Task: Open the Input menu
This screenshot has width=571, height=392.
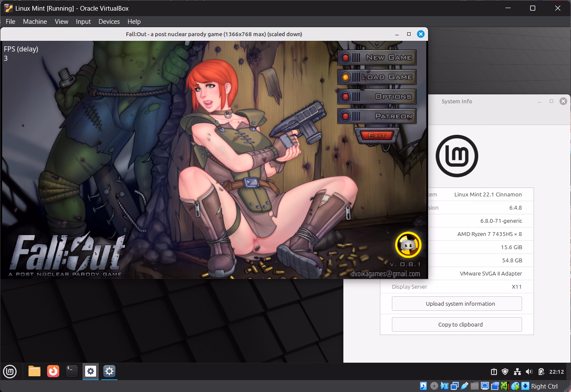Action: [x=83, y=22]
